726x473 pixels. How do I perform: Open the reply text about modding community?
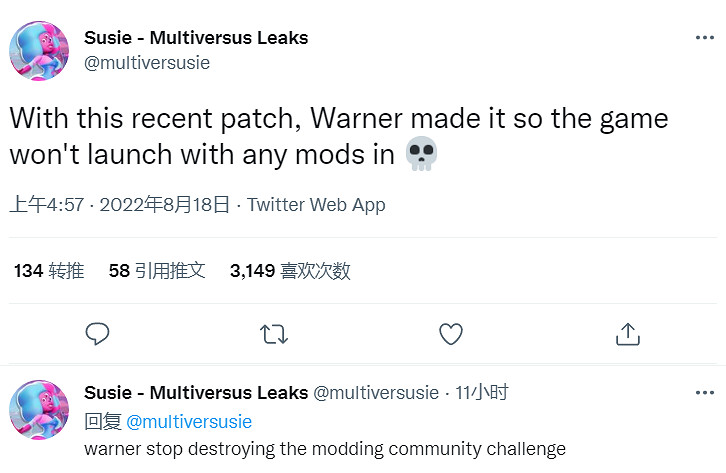(x=325, y=448)
